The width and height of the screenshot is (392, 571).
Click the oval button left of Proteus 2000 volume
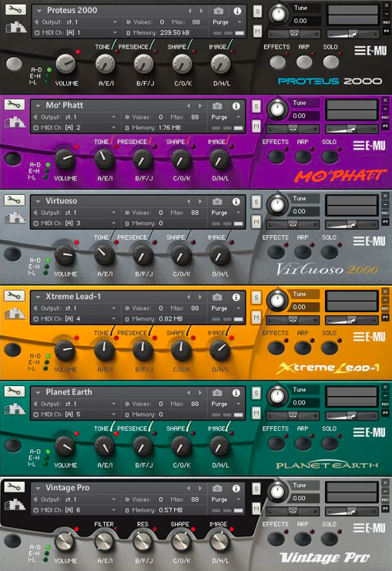tap(14, 64)
